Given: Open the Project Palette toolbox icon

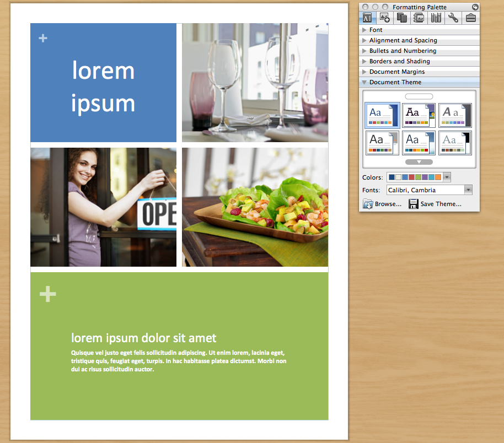Looking at the screenshot, I should point(470,18).
